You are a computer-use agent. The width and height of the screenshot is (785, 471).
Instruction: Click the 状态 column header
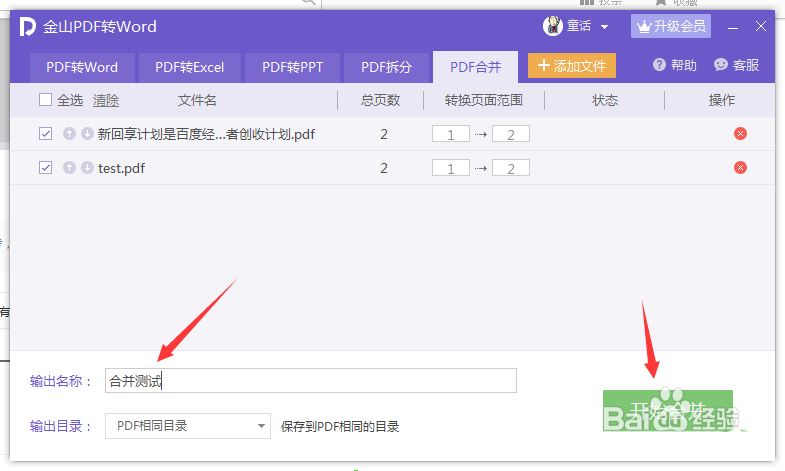coord(605,100)
